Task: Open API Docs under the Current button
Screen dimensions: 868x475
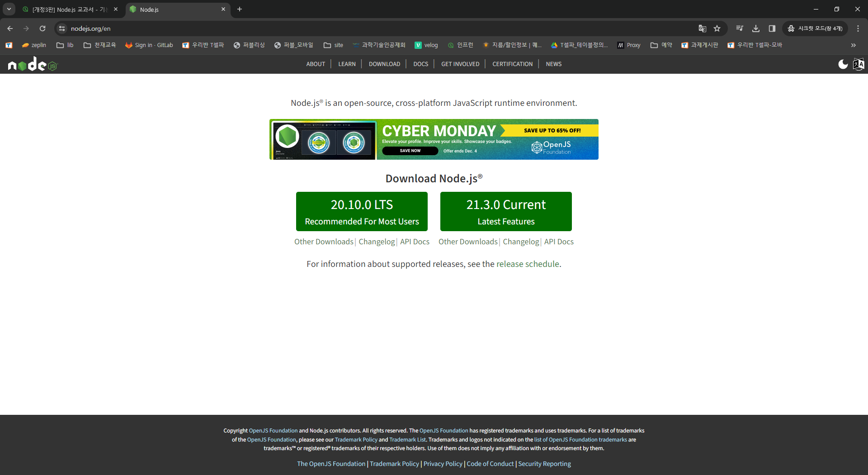Action: point(559,242)
